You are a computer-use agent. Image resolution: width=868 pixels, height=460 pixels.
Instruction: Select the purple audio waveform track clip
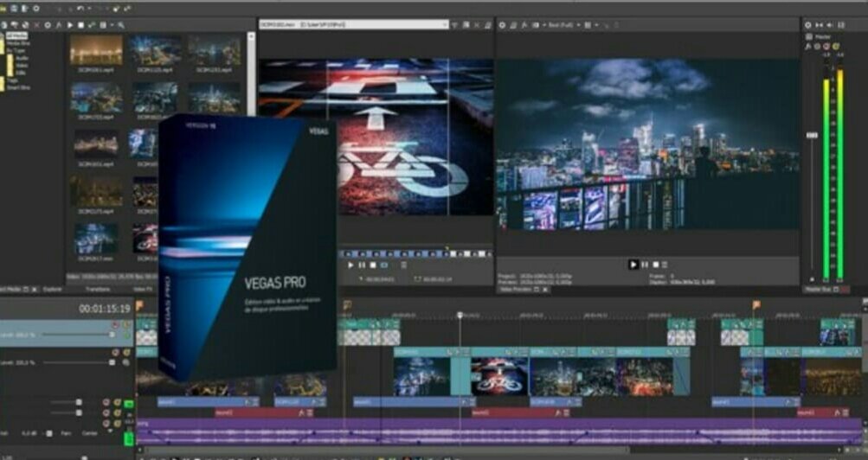[498, 431]
